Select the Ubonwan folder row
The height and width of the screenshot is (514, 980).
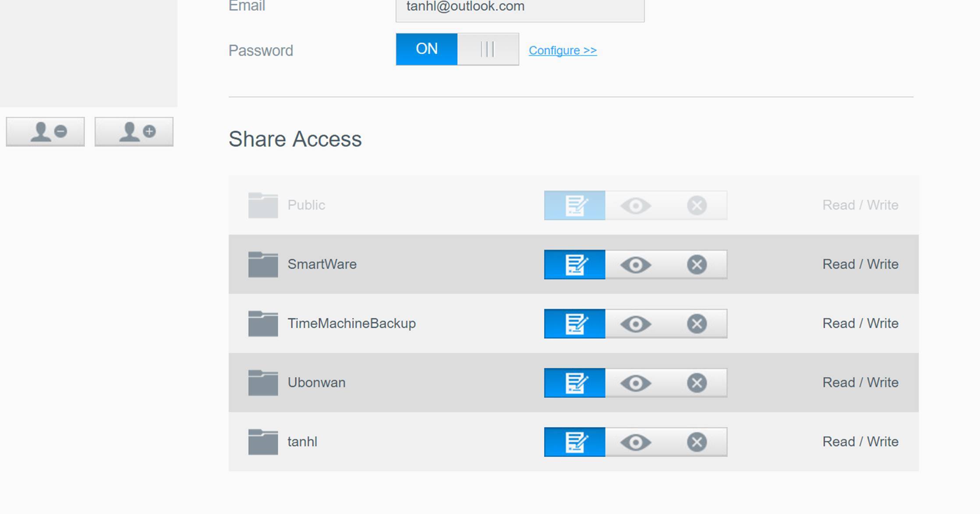click(x=316, y=383)
